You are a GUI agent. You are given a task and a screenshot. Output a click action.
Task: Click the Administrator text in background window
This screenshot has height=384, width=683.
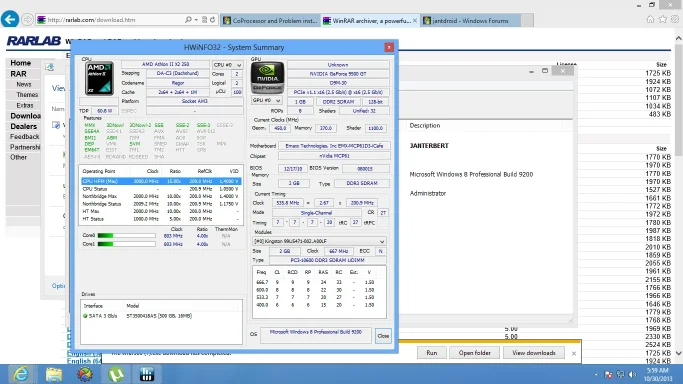428,193
